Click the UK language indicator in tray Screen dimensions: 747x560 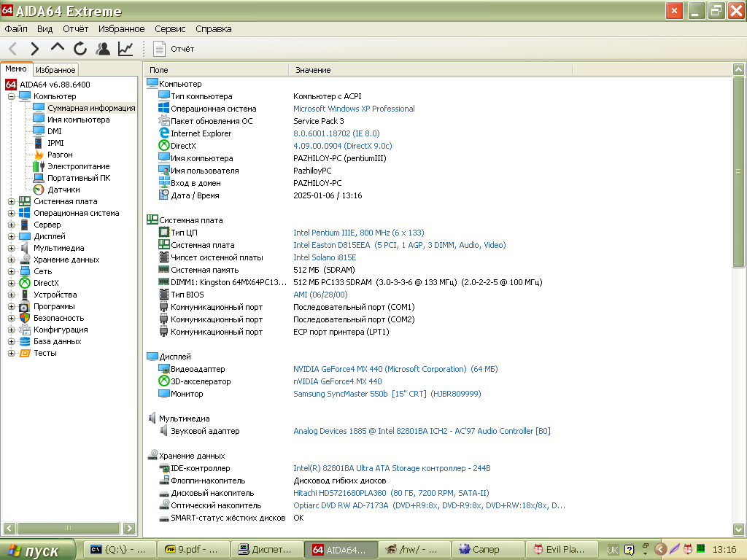613,550
